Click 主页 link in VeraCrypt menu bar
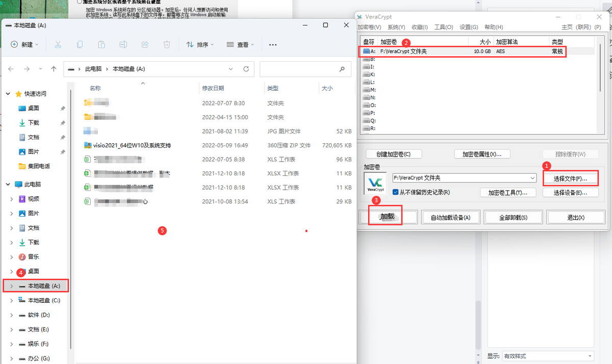The width and height of the screenshot is (612, 364). (567, 27)
